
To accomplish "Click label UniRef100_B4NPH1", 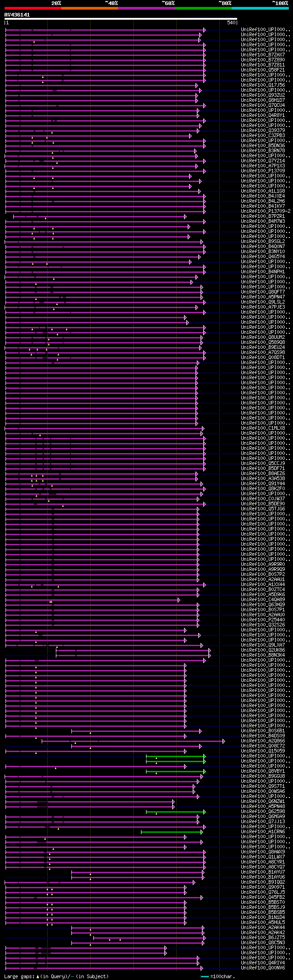I will pos(263,272).
